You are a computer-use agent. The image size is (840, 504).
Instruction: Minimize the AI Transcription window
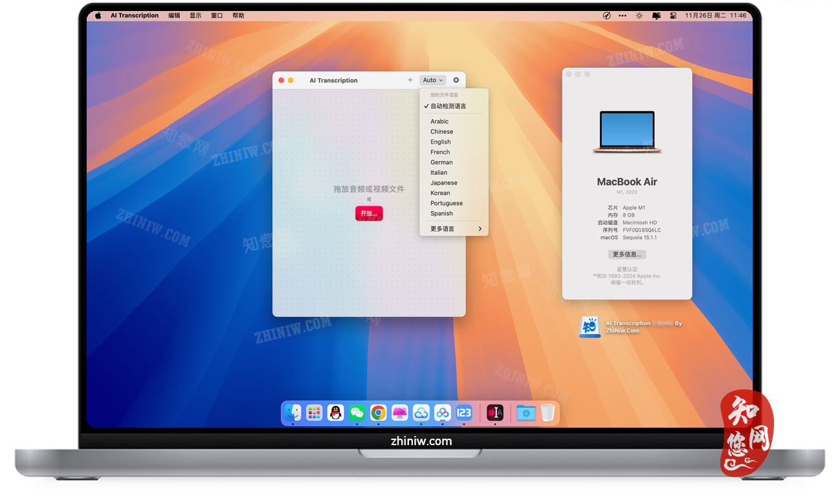pos(291,80)
